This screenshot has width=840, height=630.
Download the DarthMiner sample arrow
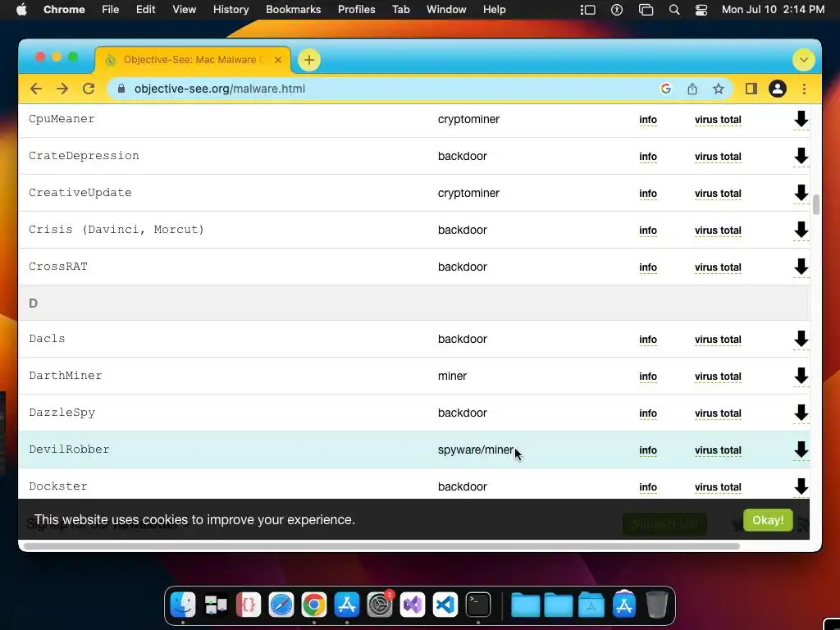point(801,376)
